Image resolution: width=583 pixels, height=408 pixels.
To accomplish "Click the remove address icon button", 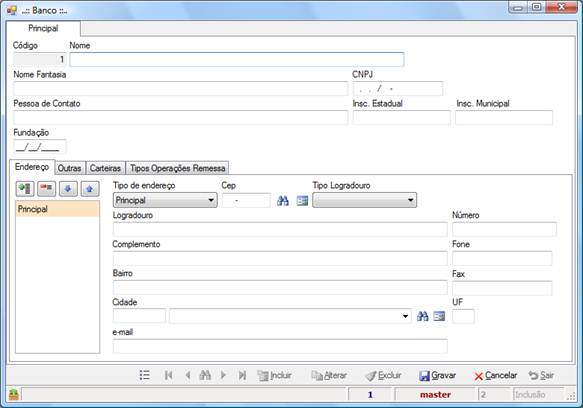I will pyautogui.click(x=46, y=189).
